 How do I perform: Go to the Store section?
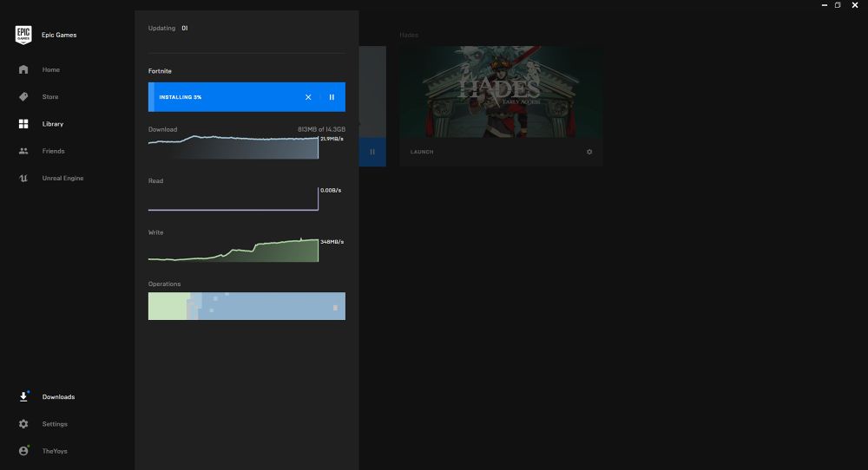(x=50, y=97)
